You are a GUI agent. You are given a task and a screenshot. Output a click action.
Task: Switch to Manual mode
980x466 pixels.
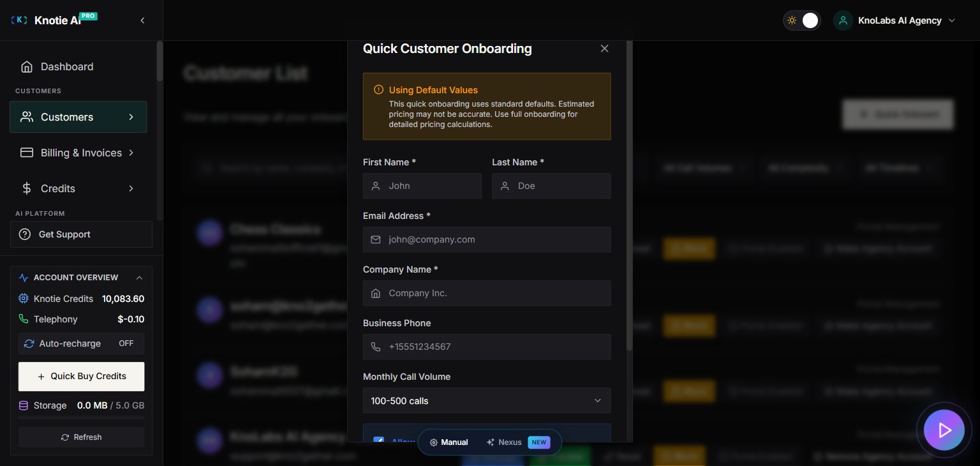click(449, 442)
